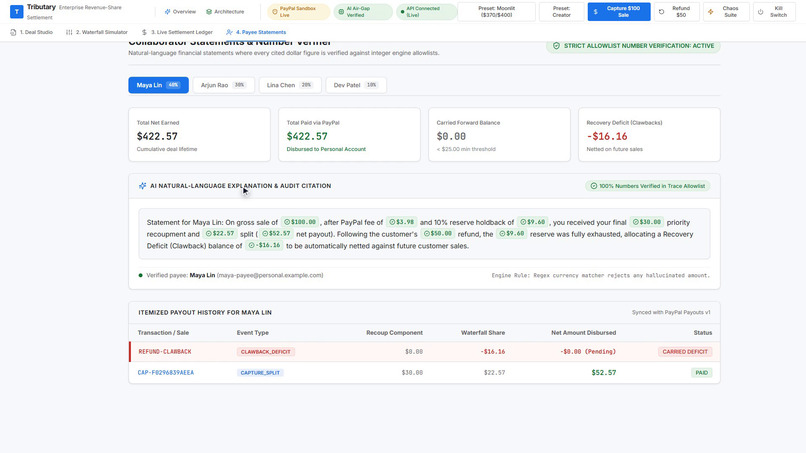Click the verified -$16.16 deficit chip
Image resolution: width=806 pixels, height=453 pixels.
[x=264, y=245]
